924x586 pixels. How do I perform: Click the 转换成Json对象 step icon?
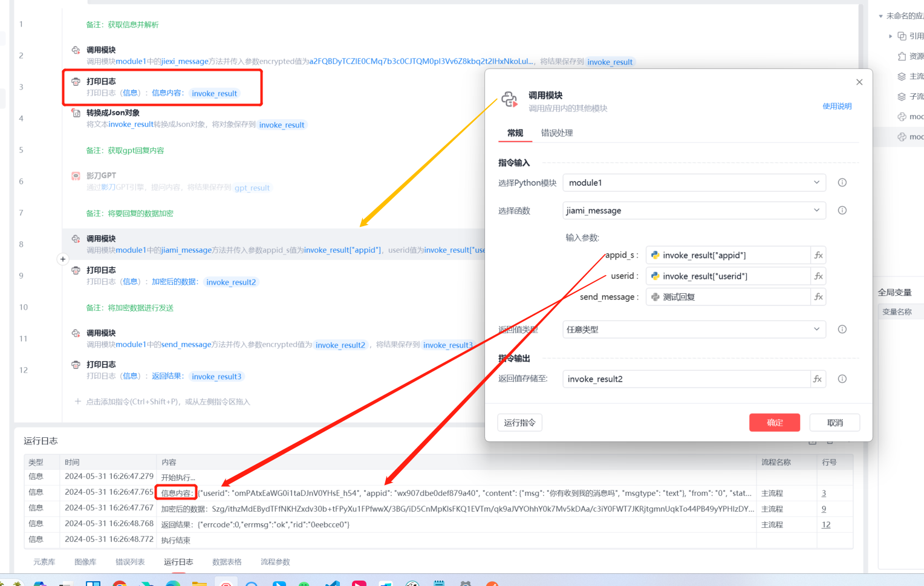point(76,113)
